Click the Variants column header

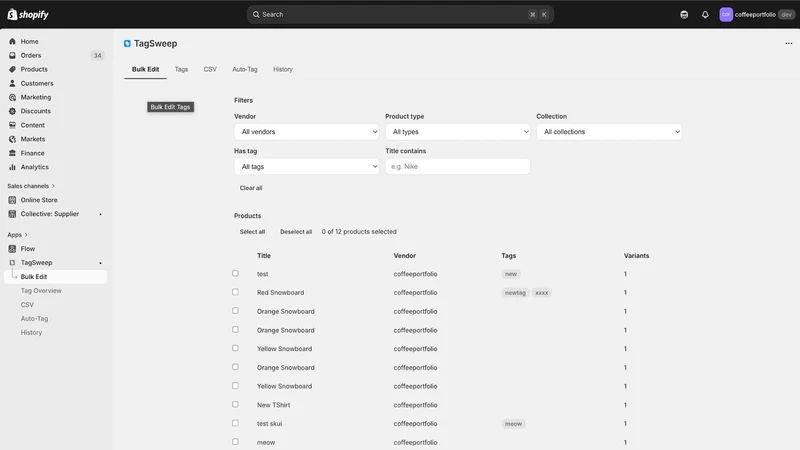[636, 256]
